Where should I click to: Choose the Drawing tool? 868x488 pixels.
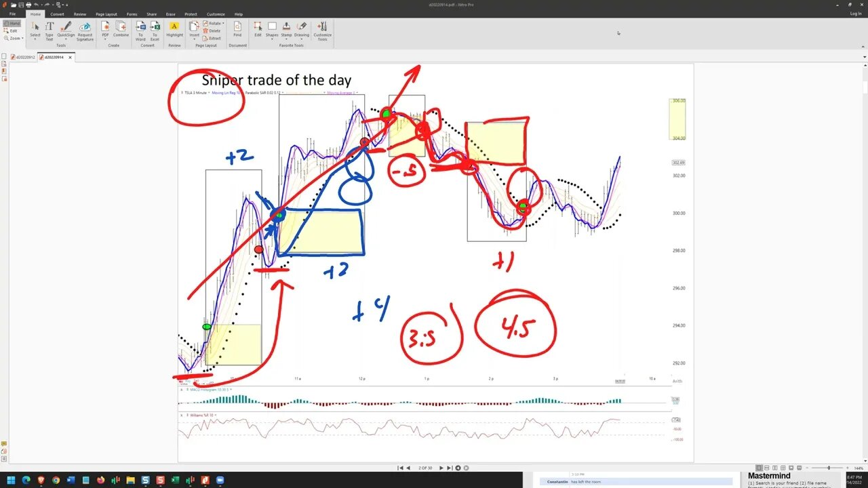tap(302, 30)
